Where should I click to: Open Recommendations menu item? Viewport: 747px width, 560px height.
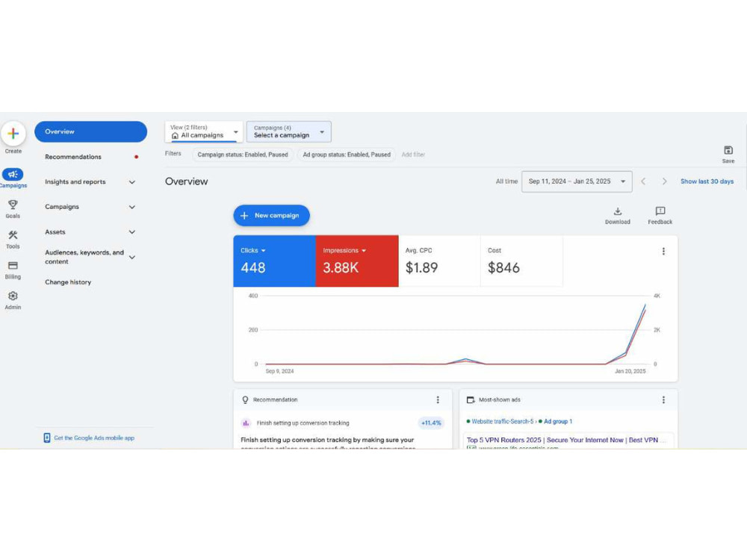[x=90, y=157]
